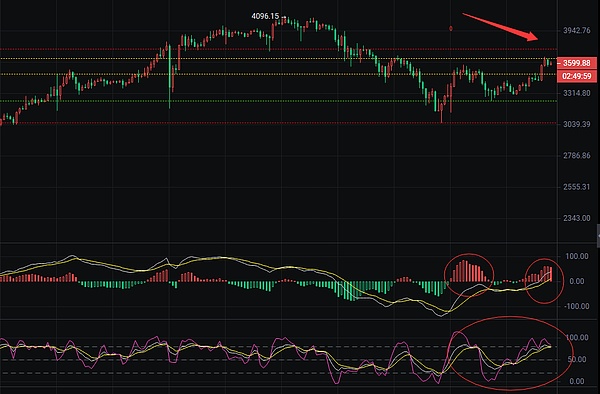Select the small red dot marker above the chart

[451, 28]
